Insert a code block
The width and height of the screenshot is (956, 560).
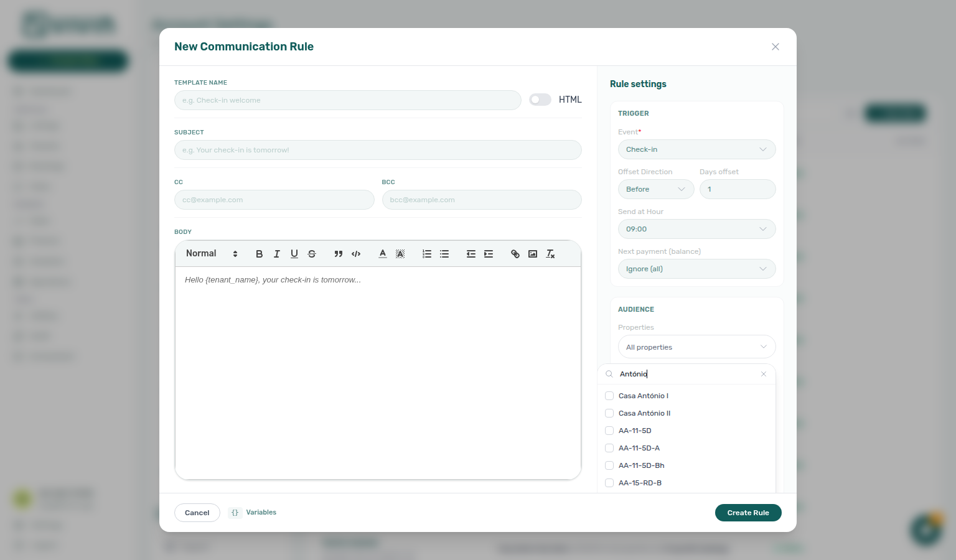(x=356, y=254)
